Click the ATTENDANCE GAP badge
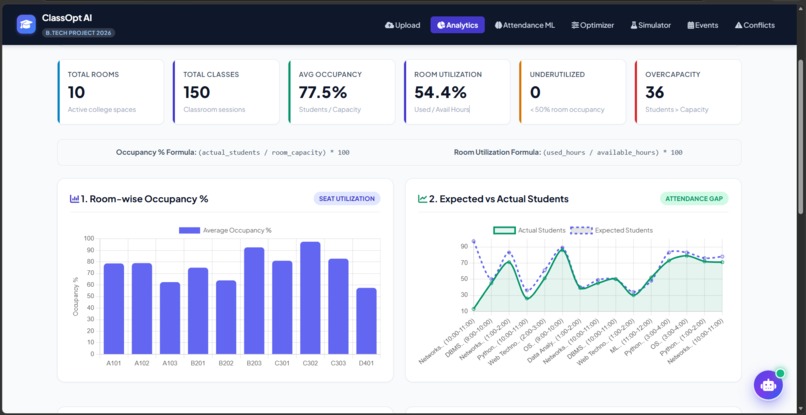The width and height of the screenshot is (806, 415). click(694, 199)
